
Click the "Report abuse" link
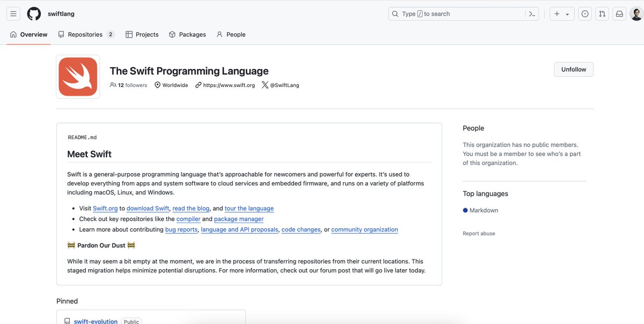(x=479, y=233)
